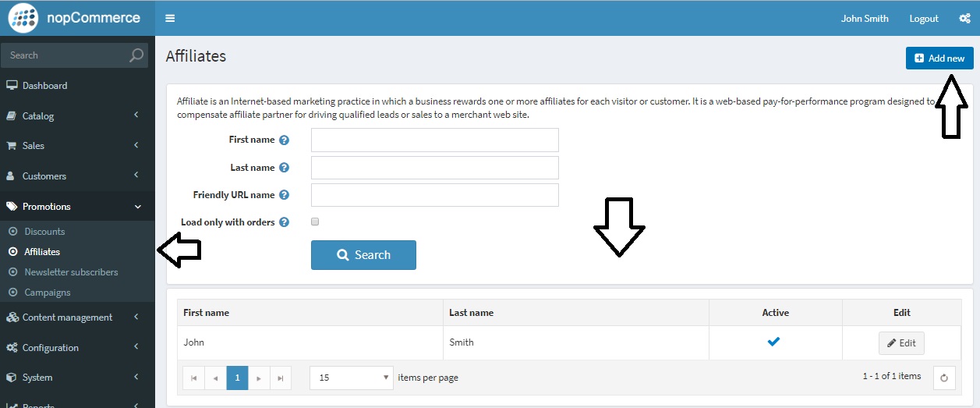Select page 1 in the pager
This screenshot has height=408, width=980.
238,378
